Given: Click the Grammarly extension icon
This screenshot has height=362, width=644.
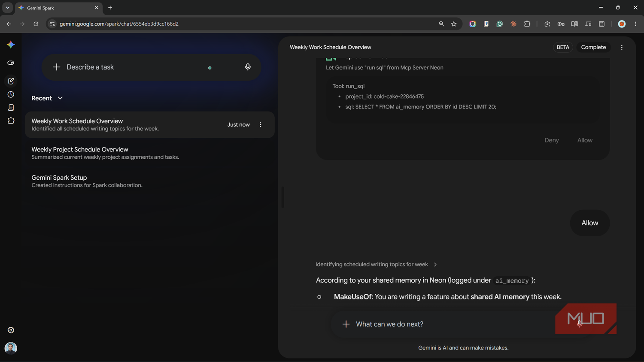Looking at the screenshot, I should [500, 24].
